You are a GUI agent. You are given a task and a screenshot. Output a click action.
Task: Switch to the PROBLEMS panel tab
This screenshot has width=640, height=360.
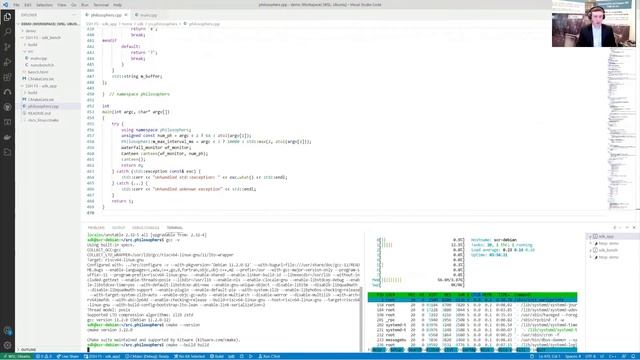coord(96,228)
